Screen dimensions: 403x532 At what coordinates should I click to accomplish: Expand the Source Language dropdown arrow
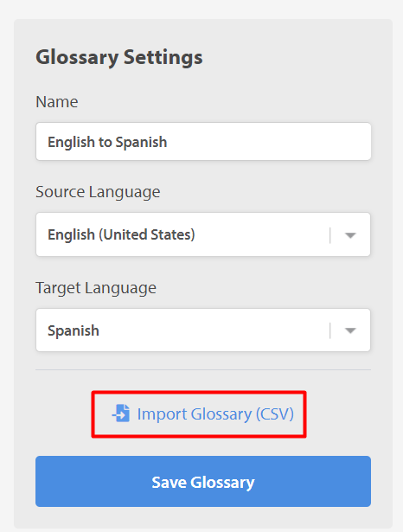pyautogui.click(x=350, y=235)
